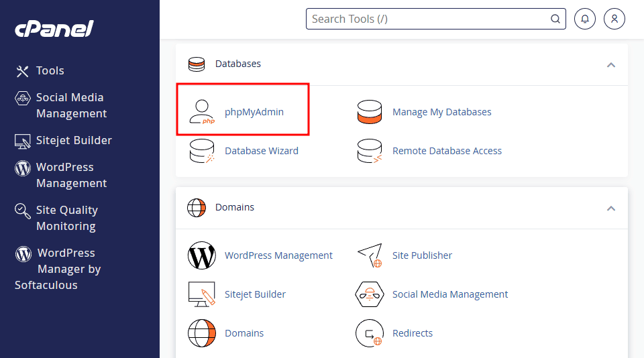644x358 pixels.
Task: Open notifications bell icon
Action: [x=585, y=19]
